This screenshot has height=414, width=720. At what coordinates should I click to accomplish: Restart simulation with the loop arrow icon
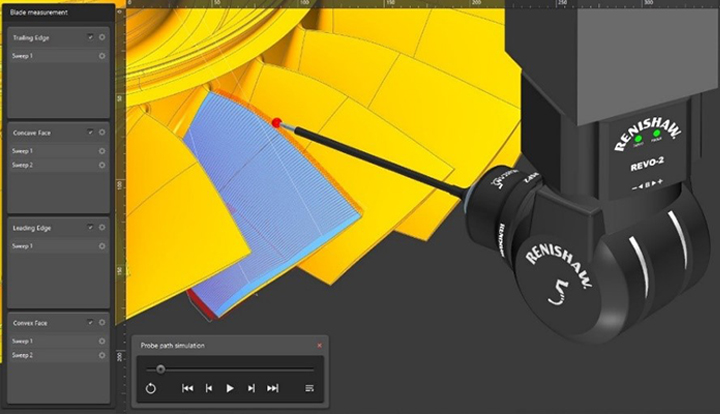click(x=151, y=388)
